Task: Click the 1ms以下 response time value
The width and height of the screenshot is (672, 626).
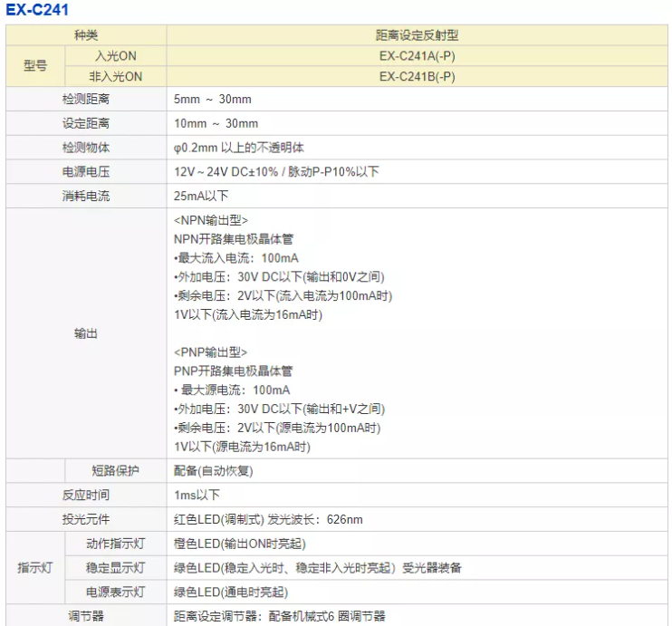Action: point(197,496)
